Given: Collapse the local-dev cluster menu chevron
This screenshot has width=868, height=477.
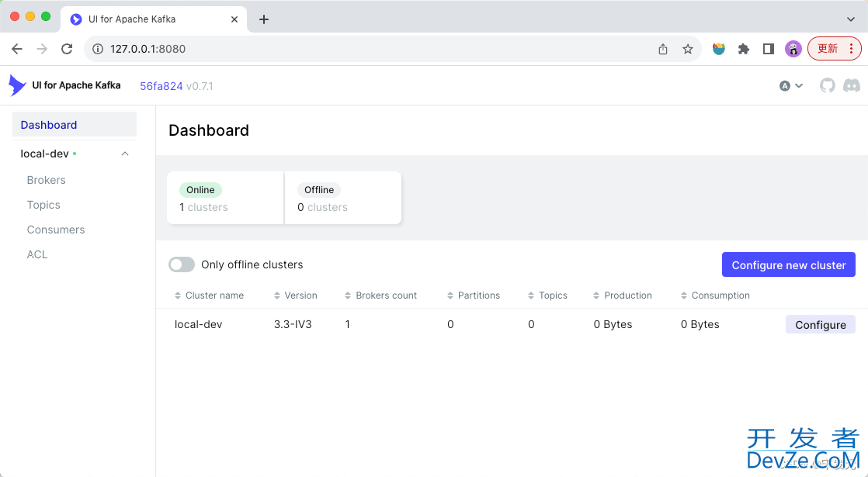Looking at the screenshot, I should click(x=125, y=154).
